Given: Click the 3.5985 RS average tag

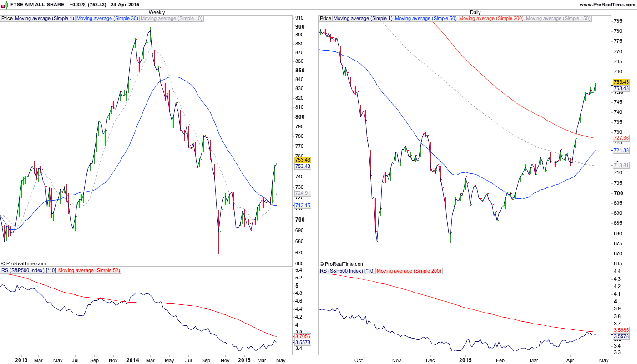Looking at the screenshot, I should point(621,330).
